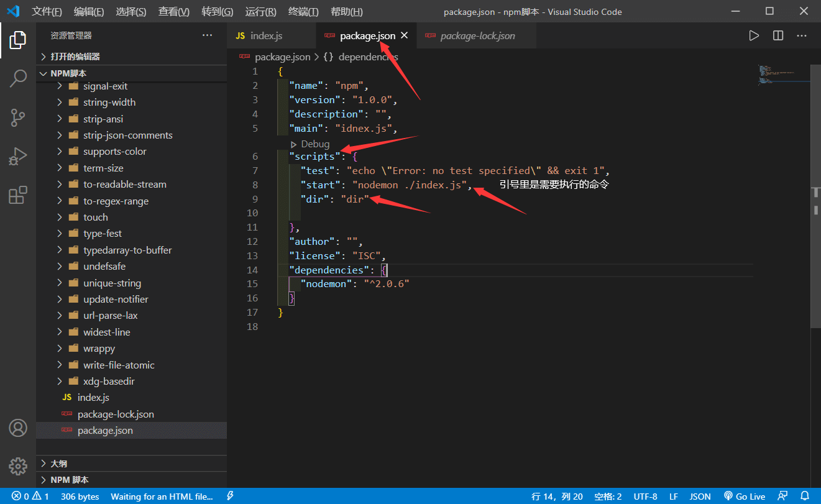821x504 pixels.
Task: Select the typedarray-to-buffer folder
Action: pos(131,250)
